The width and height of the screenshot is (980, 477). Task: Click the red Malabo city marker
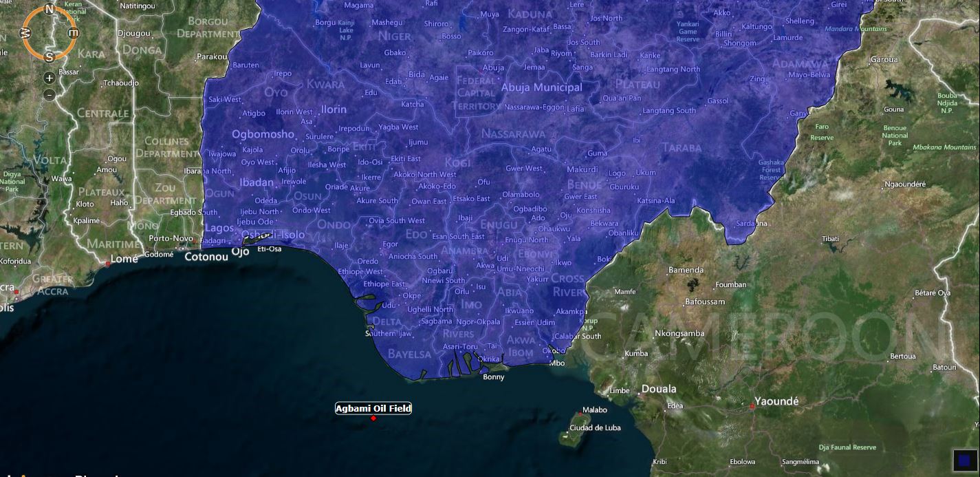(x=580, y=414)
